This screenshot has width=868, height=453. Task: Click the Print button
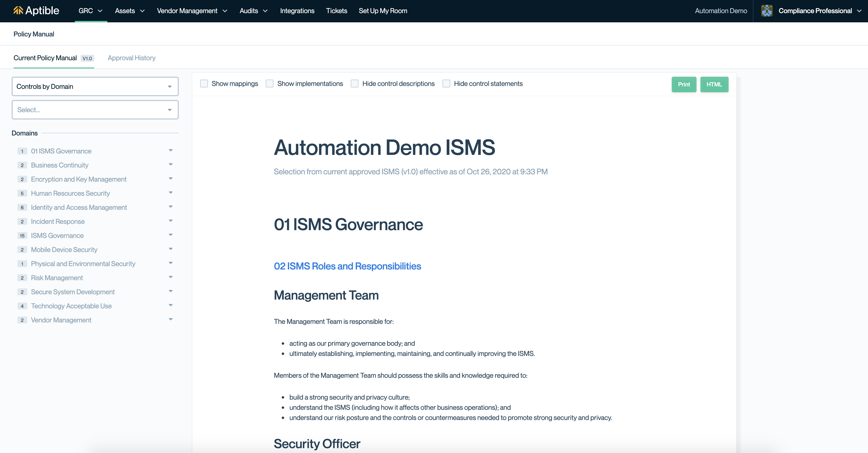click(684, 84)
